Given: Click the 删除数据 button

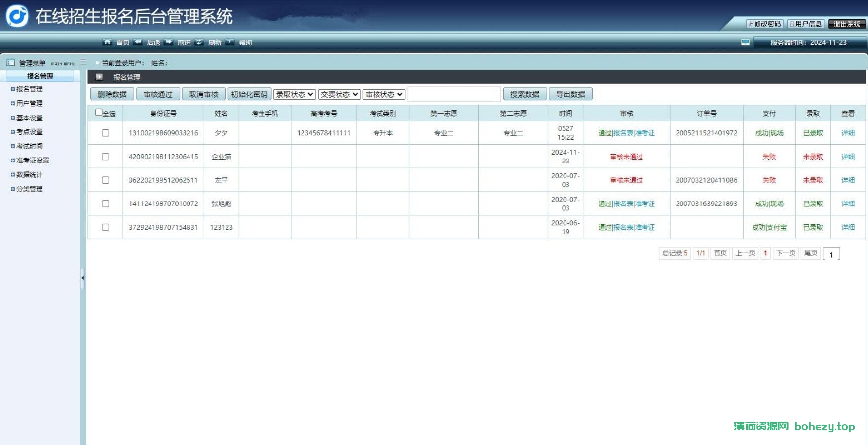Looking at the screenshot, I should pos(112,94).
